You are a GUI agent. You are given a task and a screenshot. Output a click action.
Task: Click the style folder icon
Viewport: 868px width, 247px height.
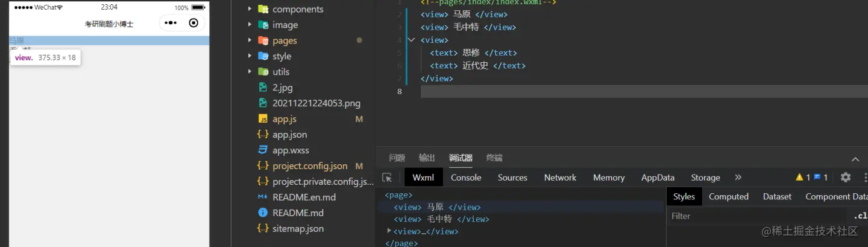point(263,56)
